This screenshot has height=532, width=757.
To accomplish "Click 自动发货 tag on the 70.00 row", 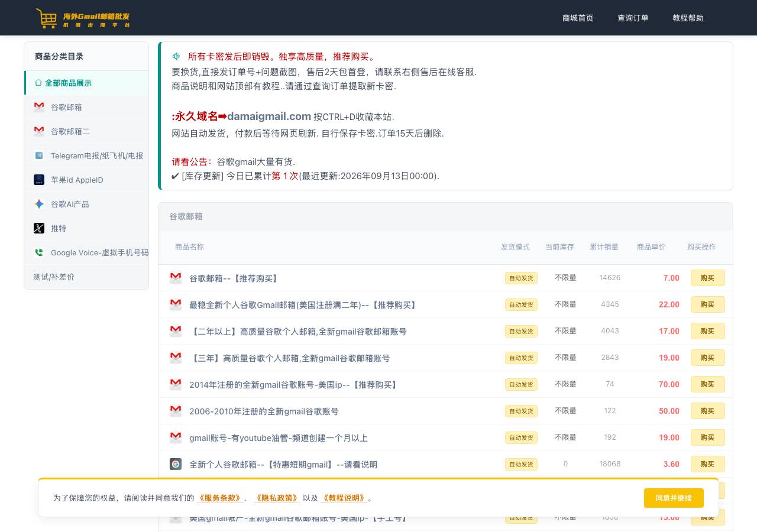I will [521, 384].
